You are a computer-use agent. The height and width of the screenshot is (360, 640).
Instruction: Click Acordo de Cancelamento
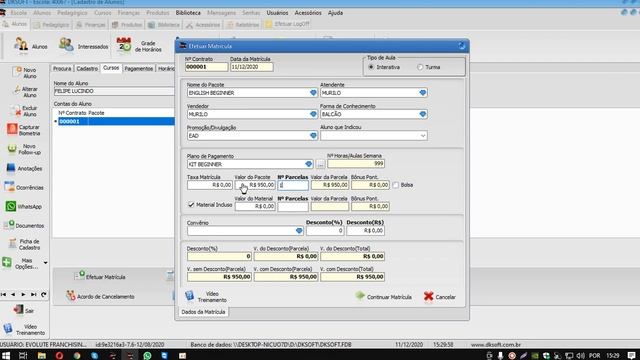(x=100, y=296)
